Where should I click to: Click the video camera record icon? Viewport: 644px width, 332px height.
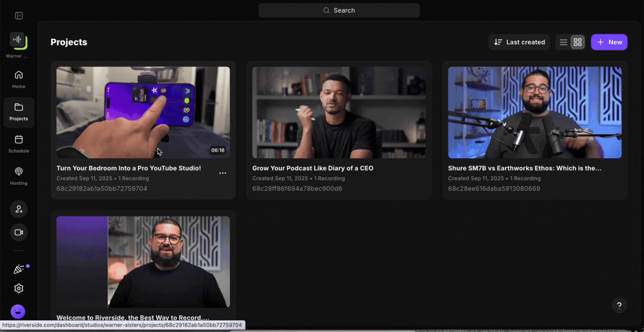tap(19, 232)
